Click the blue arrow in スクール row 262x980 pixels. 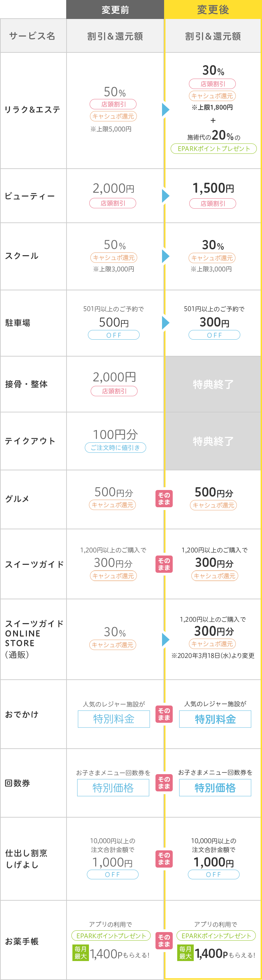click(165, 256)
